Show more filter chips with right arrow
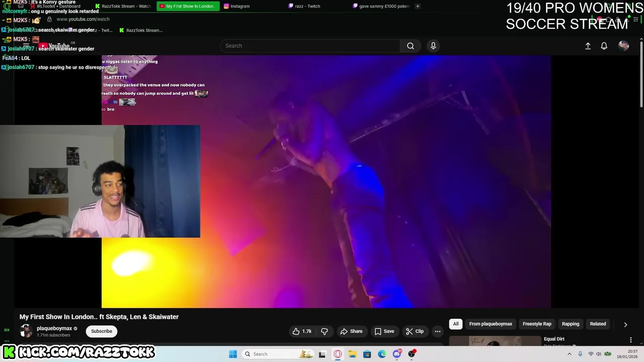Viewport: 644px width, 362px height. pos(625,324)
